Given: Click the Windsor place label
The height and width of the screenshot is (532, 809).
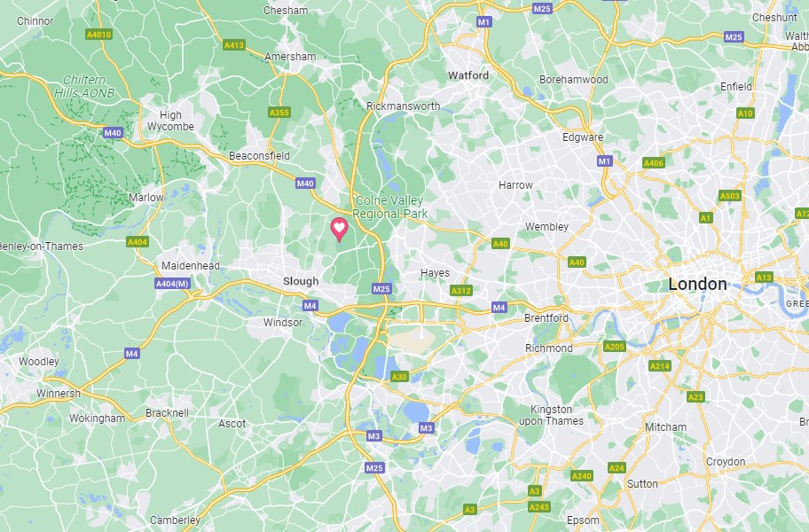Looking at the screenshot, I should 283,322.
